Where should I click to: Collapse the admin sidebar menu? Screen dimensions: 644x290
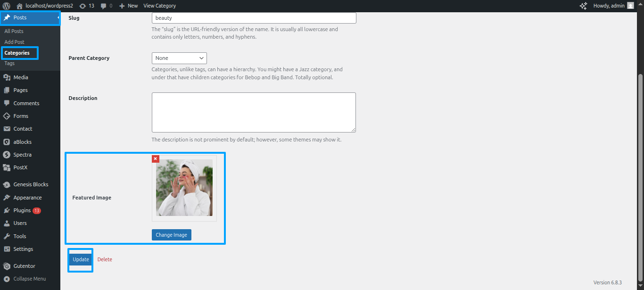pos(29,279)
